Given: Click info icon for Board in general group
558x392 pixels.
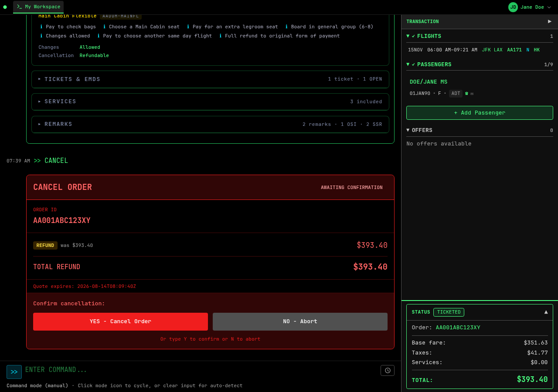Looking at the screenshot, I should 287,27.
